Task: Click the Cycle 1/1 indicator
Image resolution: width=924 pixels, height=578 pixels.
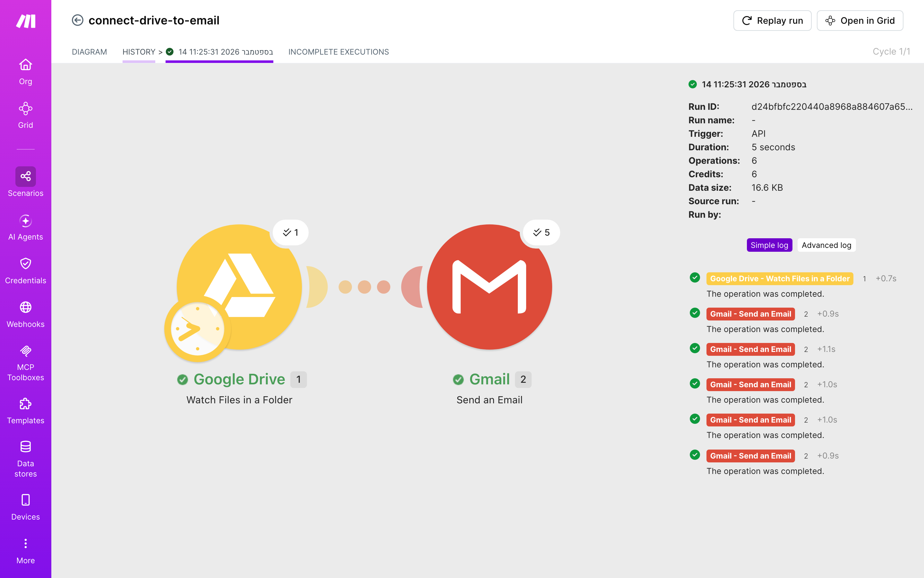Action: pyautogui.click(x=891, y=52)
